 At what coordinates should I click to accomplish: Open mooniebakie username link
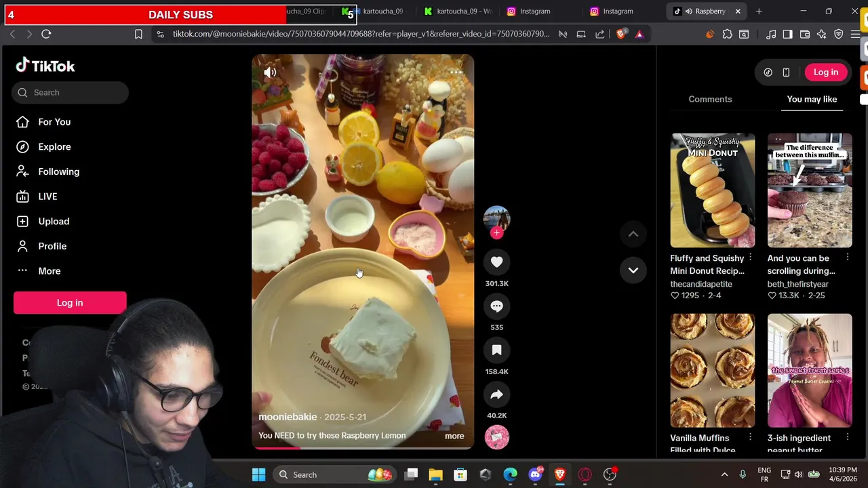tap(288, 417)
